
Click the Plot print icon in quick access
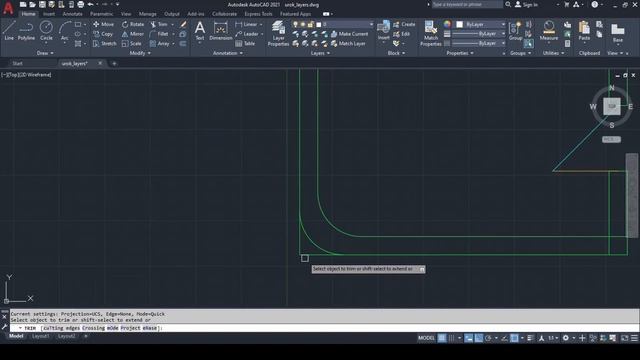pyautogui.click(x=81, y=4)
